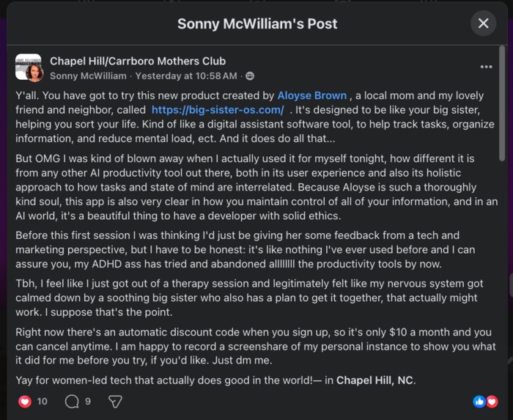Viewport: 513px width, 420px height.
Task: Click the Yesterday at 10:58 AM timestamp
Action: pos(186,76)
